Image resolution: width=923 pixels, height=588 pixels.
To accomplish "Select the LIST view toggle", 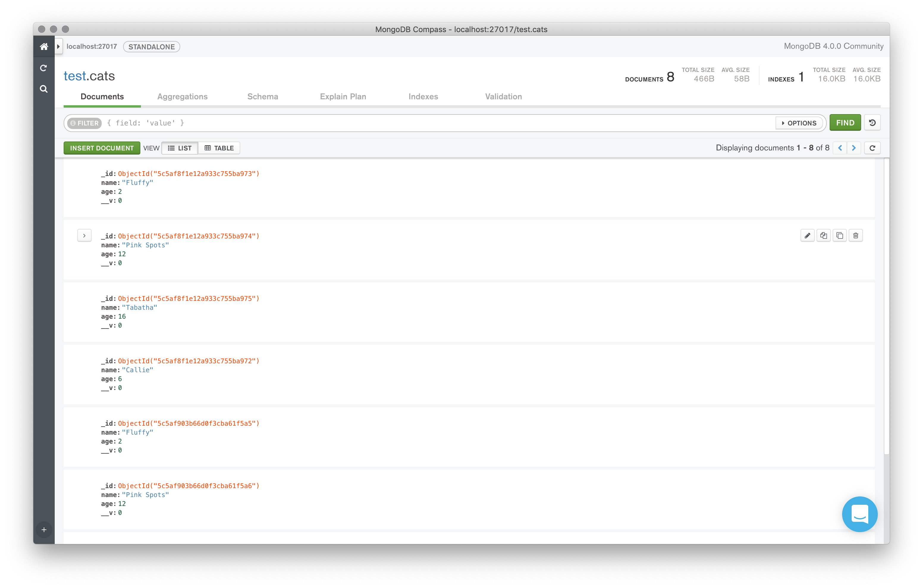I will pos(179,147).
